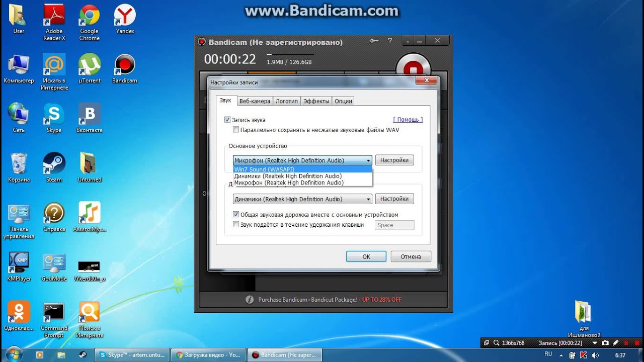The height and width of the screenshot is (362, 644).
Task: Click the 6:37 system clock
Action: point(620,355)
